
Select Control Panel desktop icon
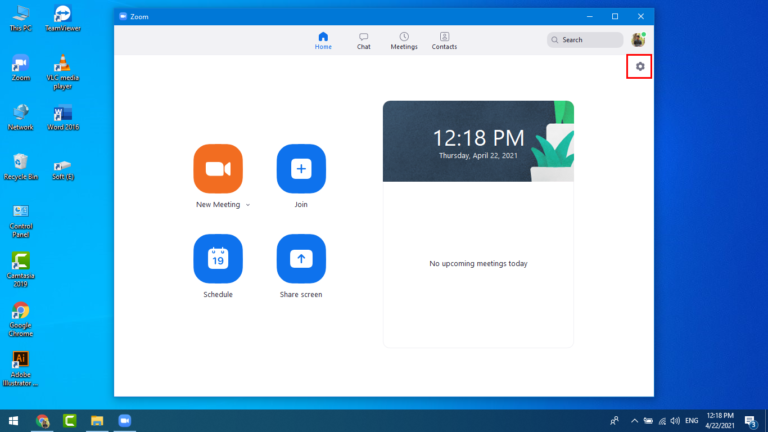tap(21, 221)
